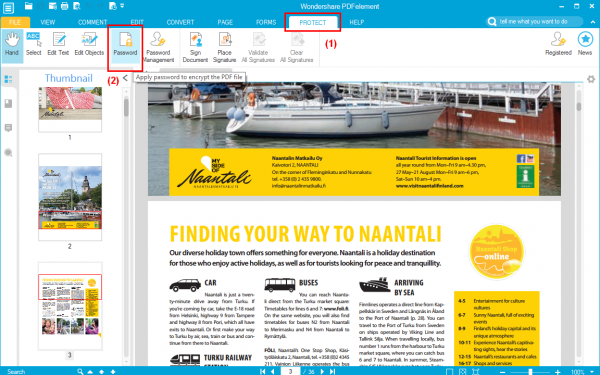Switch to the CONVERT tab
The width and height of the screenshot is (600, 375).
pos(180,22)
